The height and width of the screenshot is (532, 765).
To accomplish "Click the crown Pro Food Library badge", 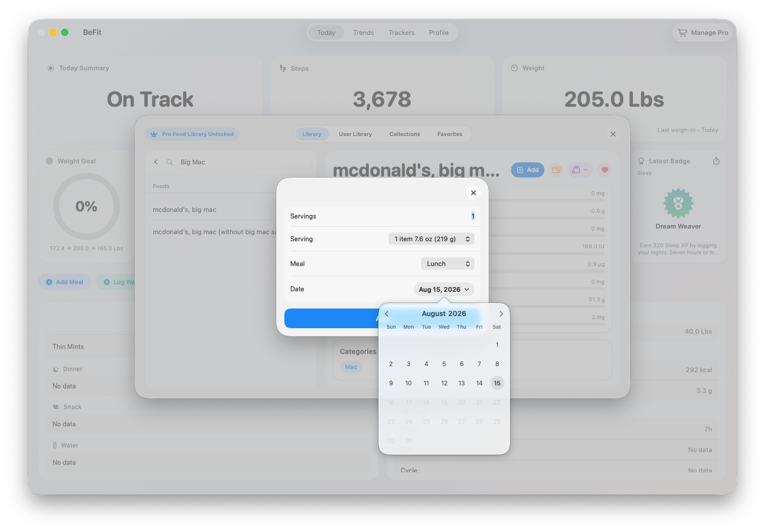I will (x=192, y=134).
